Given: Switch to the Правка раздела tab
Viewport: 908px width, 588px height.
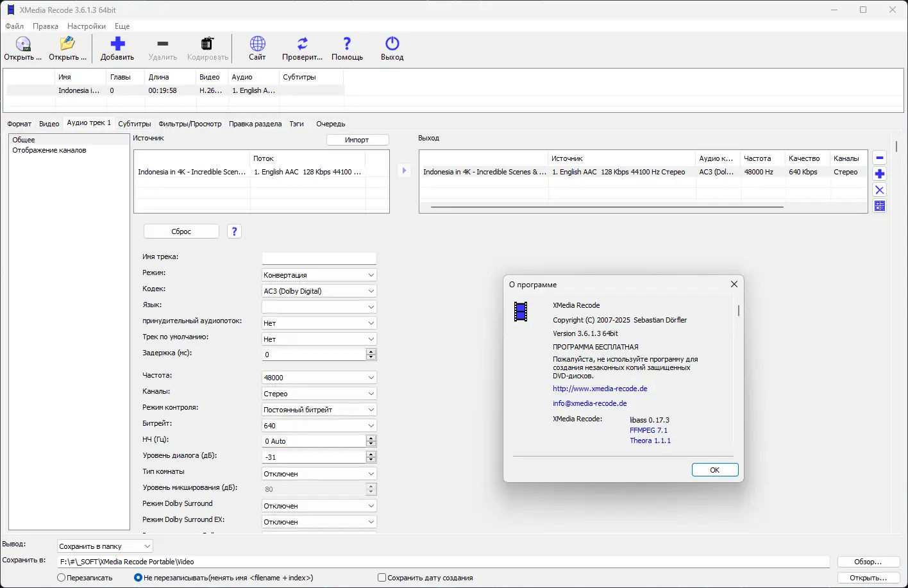Looking at the screenshot, I should 255,124.
